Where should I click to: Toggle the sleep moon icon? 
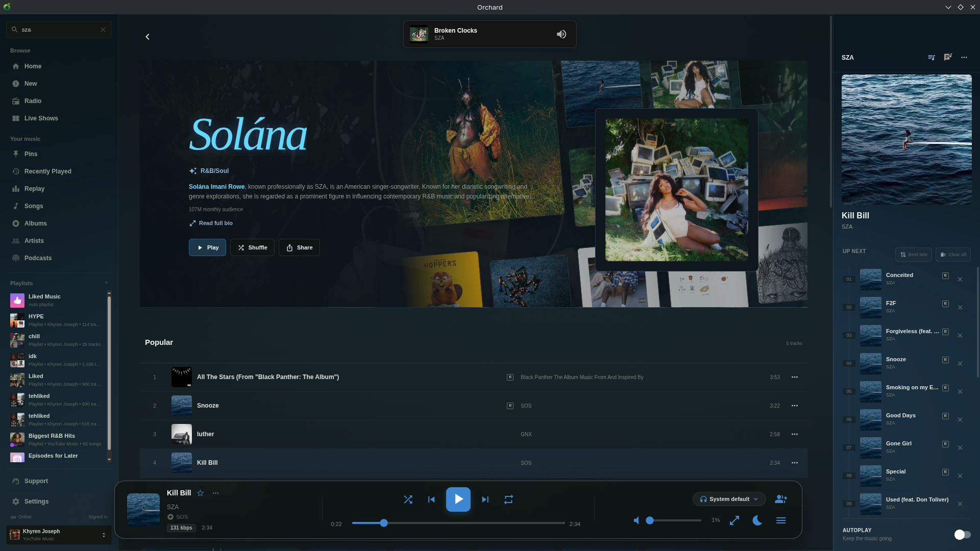point(757,520)
